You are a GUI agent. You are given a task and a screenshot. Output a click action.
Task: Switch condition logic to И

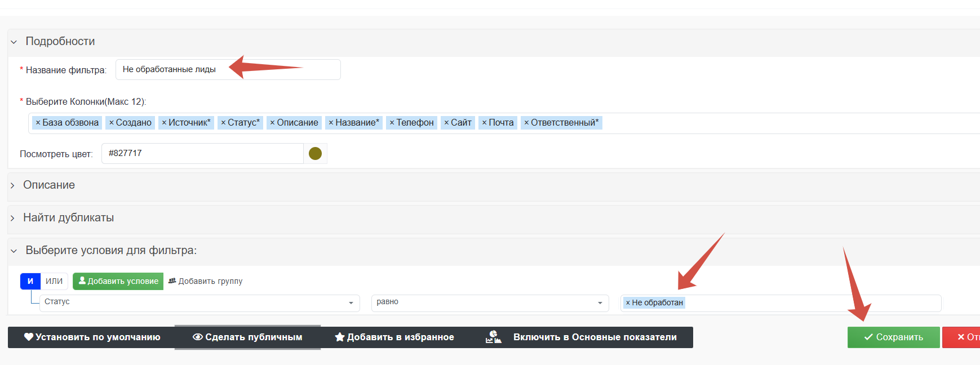[30, 281]
